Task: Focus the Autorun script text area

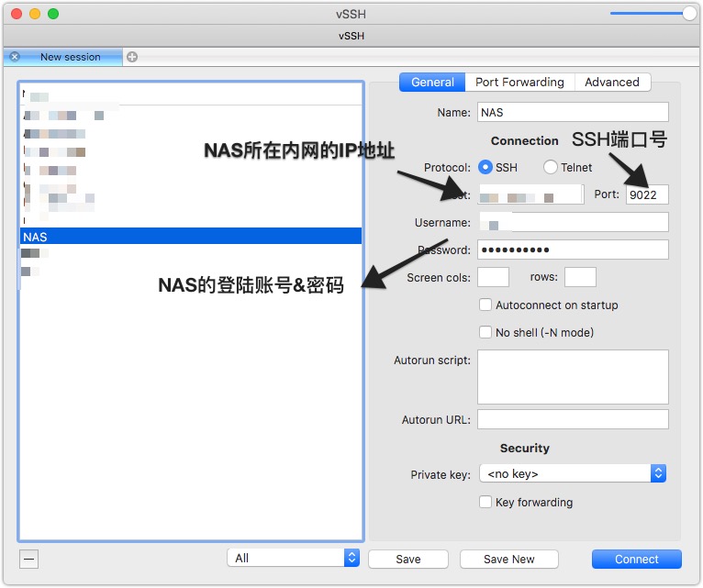Action: coord(573,377)
